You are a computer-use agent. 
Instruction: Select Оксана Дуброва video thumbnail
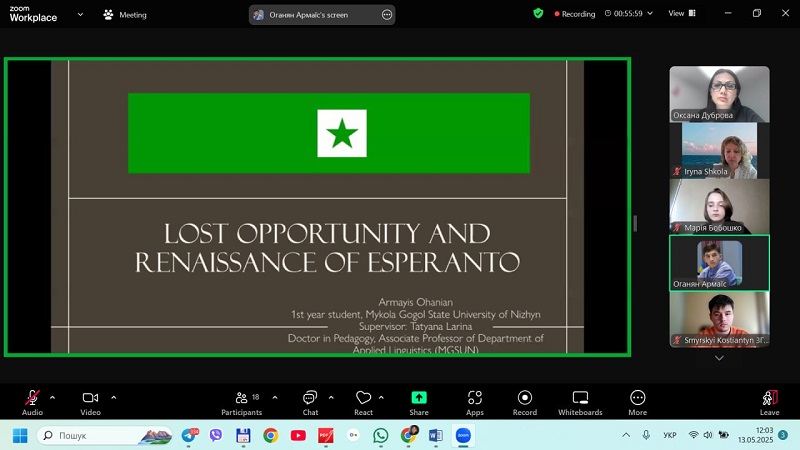(719, 94)
